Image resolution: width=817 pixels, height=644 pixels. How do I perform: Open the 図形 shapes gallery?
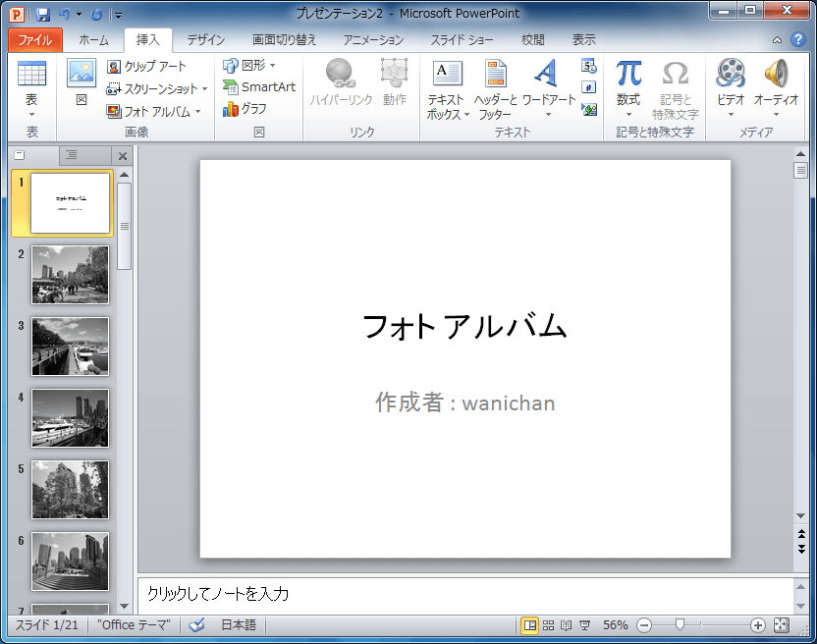click(x=245, y=65)
